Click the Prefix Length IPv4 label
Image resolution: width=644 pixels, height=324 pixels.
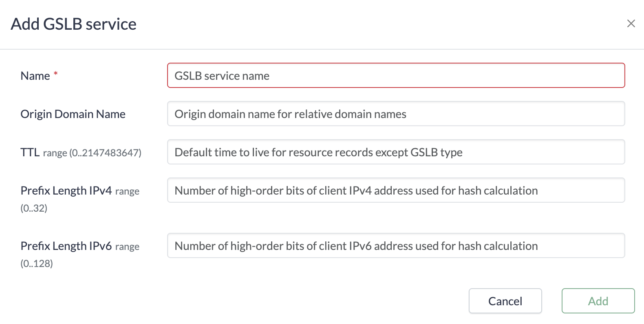(x=66, y=190)
